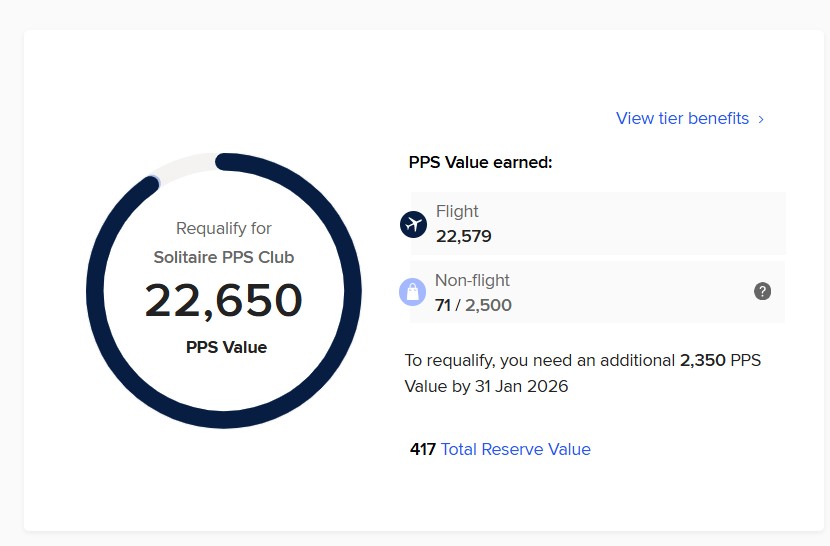Click the 417 reserve value number

(x=422, y=449)
